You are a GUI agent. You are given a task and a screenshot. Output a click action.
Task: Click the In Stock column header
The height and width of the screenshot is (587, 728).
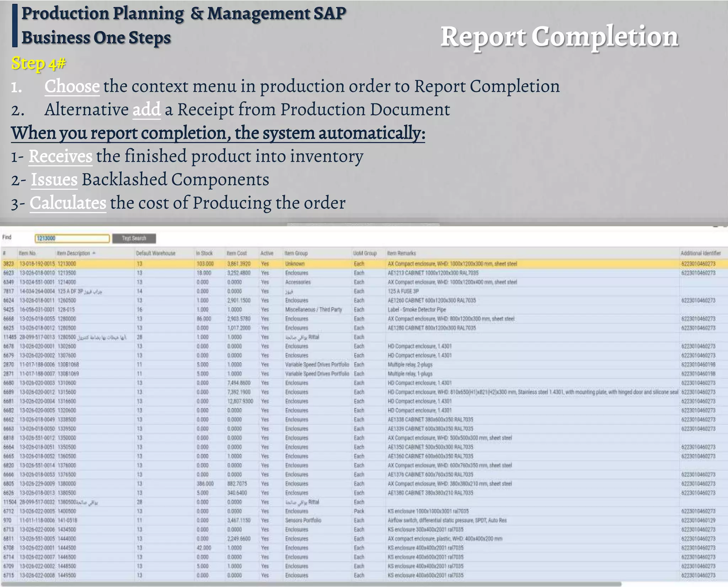pyautogui.click(x=204, y=253)
